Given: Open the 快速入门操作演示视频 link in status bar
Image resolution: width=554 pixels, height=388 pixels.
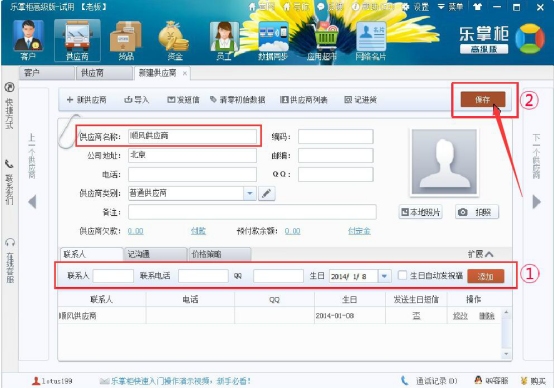Looking at the screenshot, I should 181,381.
